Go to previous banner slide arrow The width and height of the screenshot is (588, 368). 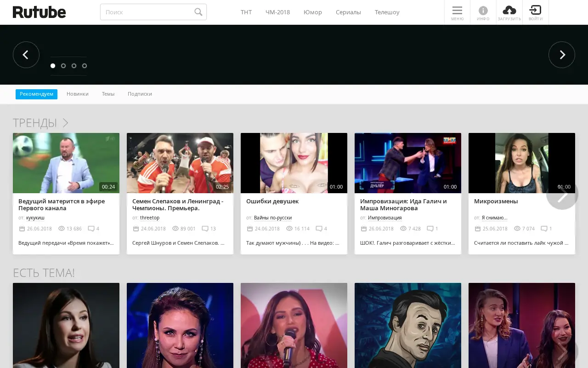tap(26, 55)
